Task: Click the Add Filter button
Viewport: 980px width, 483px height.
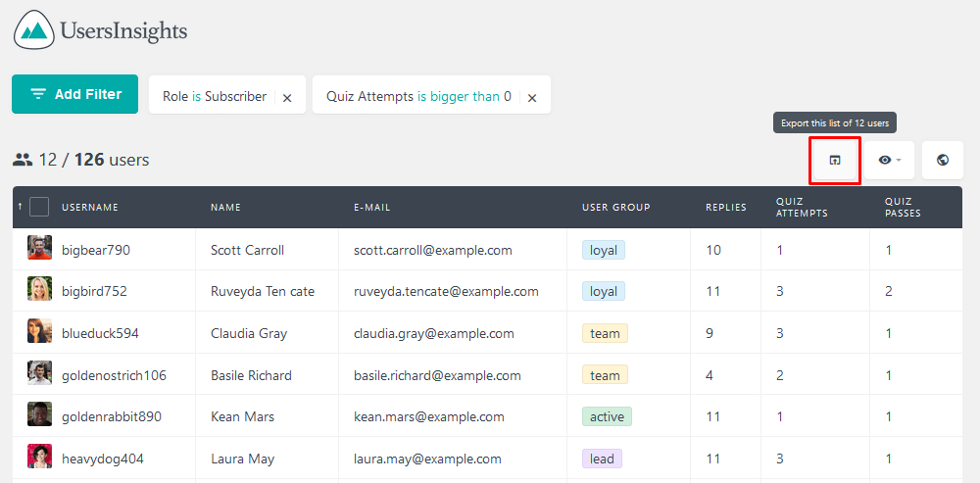Action: pyautogui.click(x=75, y=94)
